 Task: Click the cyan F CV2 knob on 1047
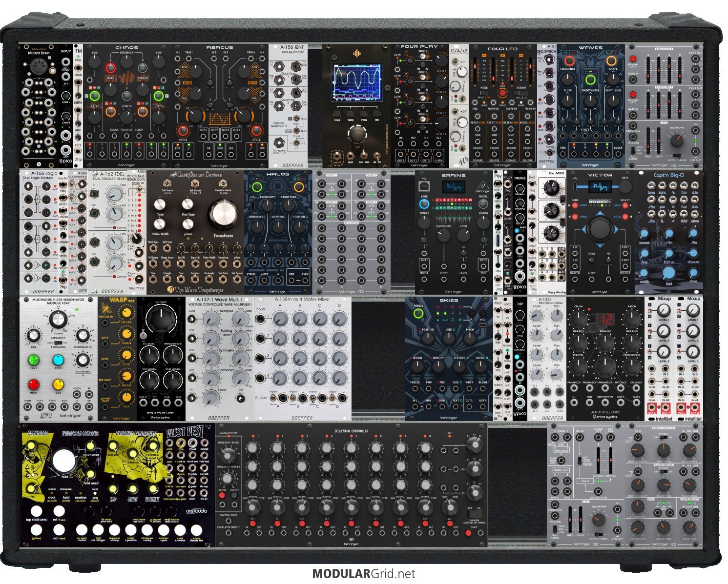coord(58,360)
